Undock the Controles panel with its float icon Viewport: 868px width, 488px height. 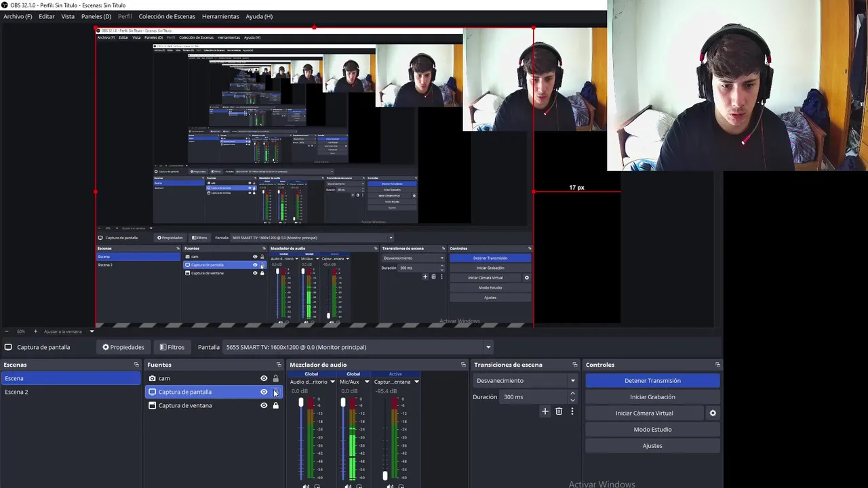[x=717, y=365]
